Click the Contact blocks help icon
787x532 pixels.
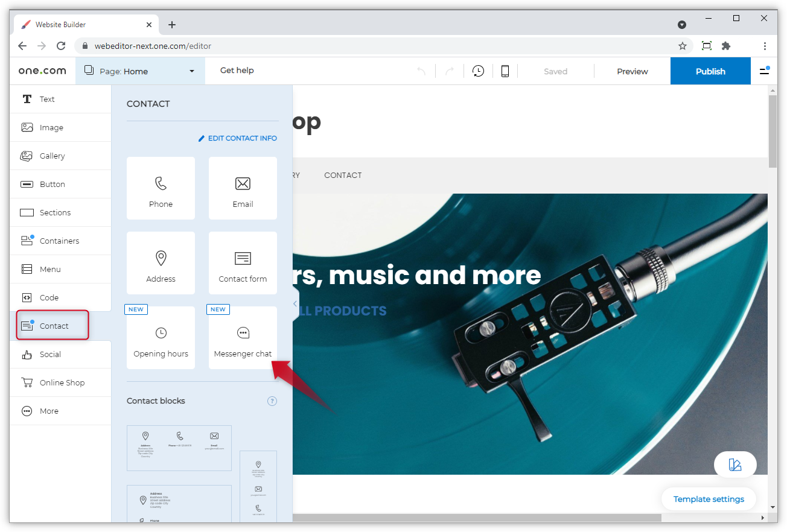(x=272, y=401)
